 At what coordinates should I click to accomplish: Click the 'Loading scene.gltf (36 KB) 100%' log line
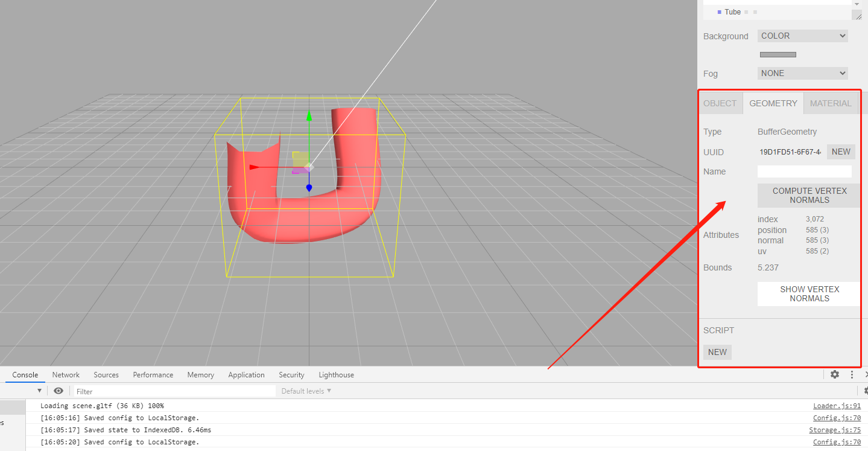coord(102,406)
